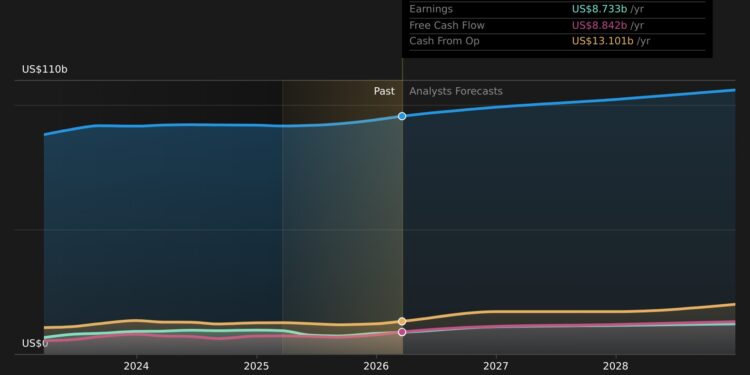Click the 'Cash From Op' tooltip label
750x375 pixels.
[444, 41]
